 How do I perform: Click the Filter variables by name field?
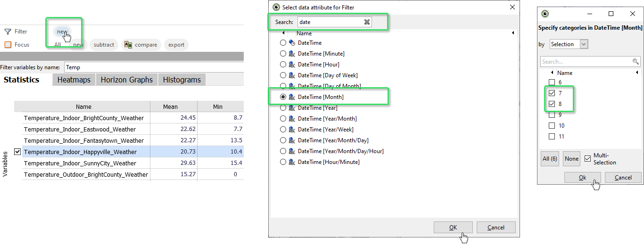click(x=154, y=67)
